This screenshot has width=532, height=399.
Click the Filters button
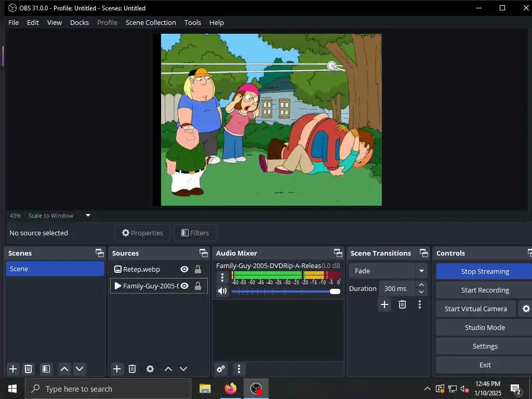pyautogui.click(x=195, y=233)
